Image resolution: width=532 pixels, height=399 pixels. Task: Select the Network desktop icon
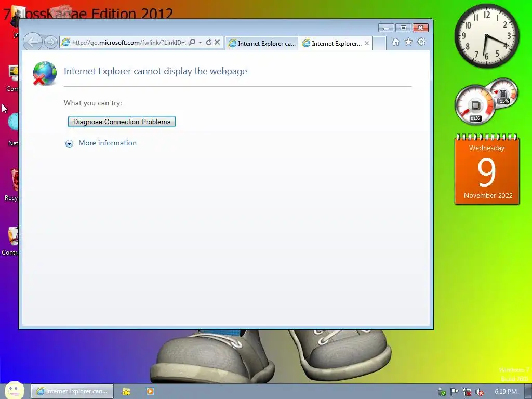[x=13, y=129]
